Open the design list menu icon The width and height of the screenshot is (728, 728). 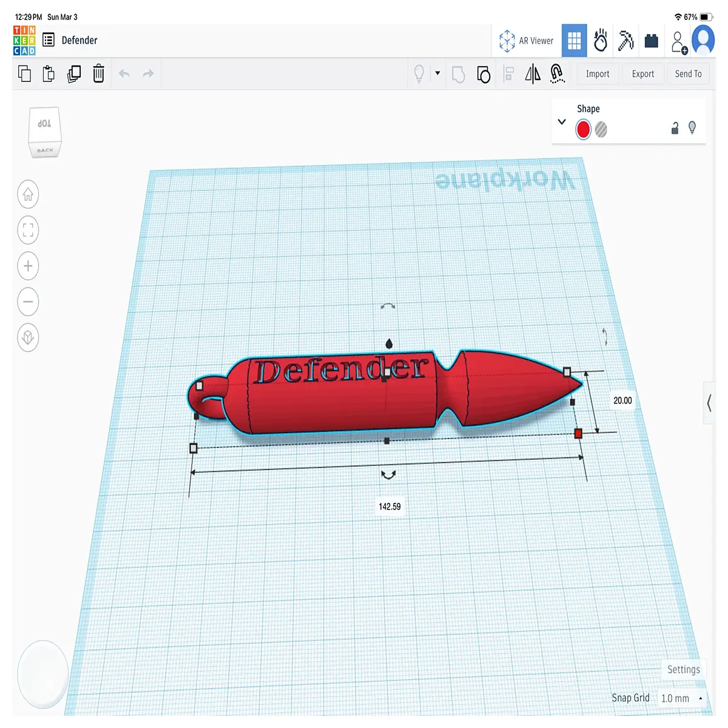[49, 40]
